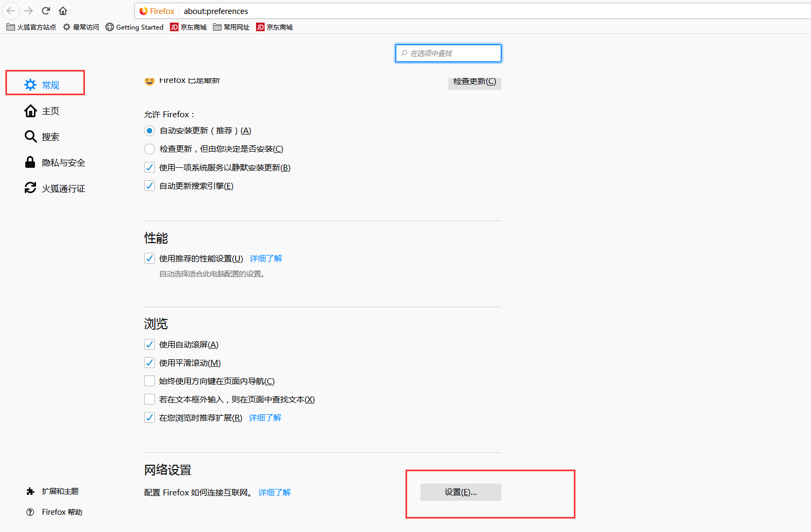
Task: Click the browser Back arrow
Action: click(11, 11)
